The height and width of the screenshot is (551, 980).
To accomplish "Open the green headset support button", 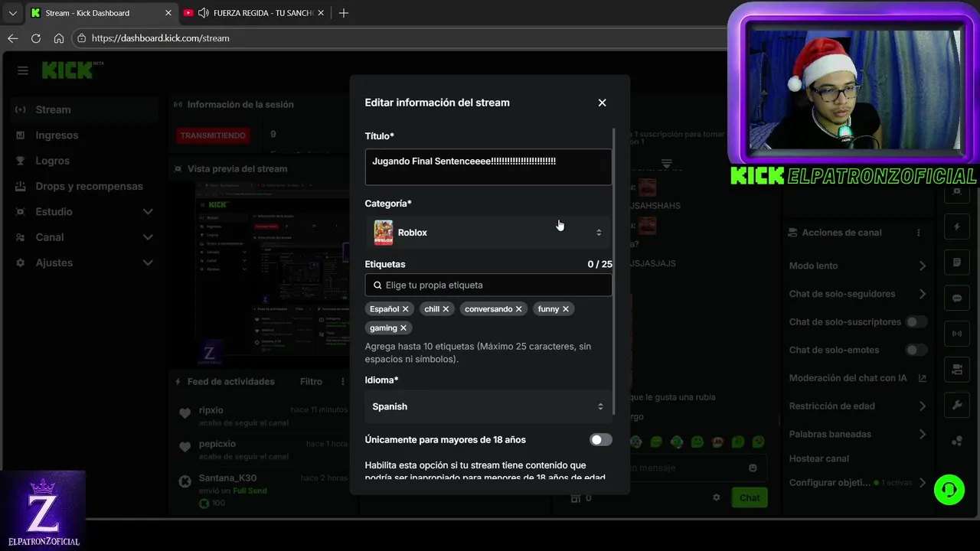I will [x=949, y=490].
